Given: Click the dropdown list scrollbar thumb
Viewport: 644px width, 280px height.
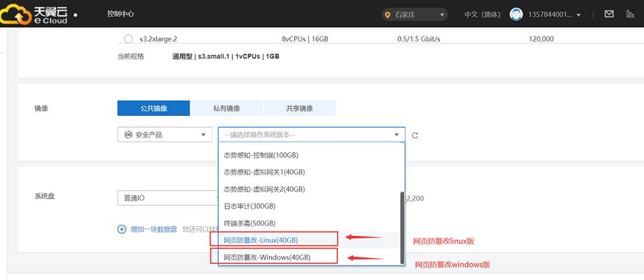Looking at the screenshot, I should click(402, 228).
